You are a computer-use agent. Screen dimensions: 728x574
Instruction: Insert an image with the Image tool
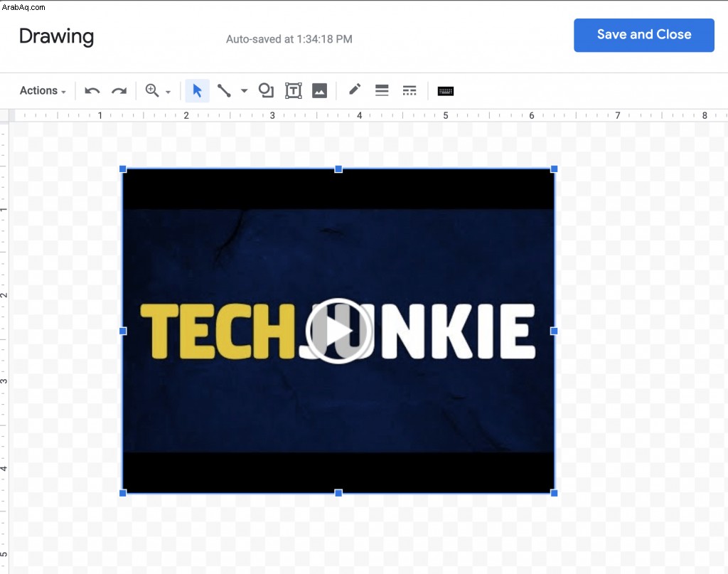pos(319,90)
